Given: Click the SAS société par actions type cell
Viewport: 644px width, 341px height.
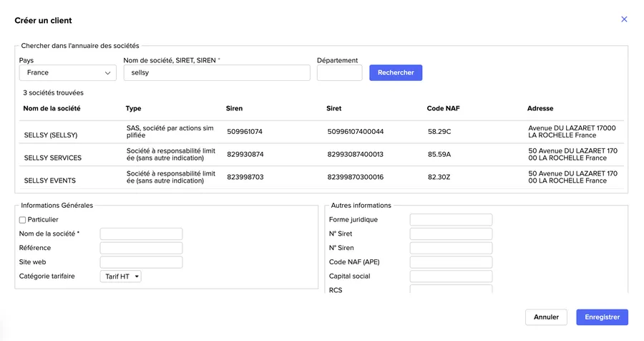Looking at the screenshot, I should point(170,132).
